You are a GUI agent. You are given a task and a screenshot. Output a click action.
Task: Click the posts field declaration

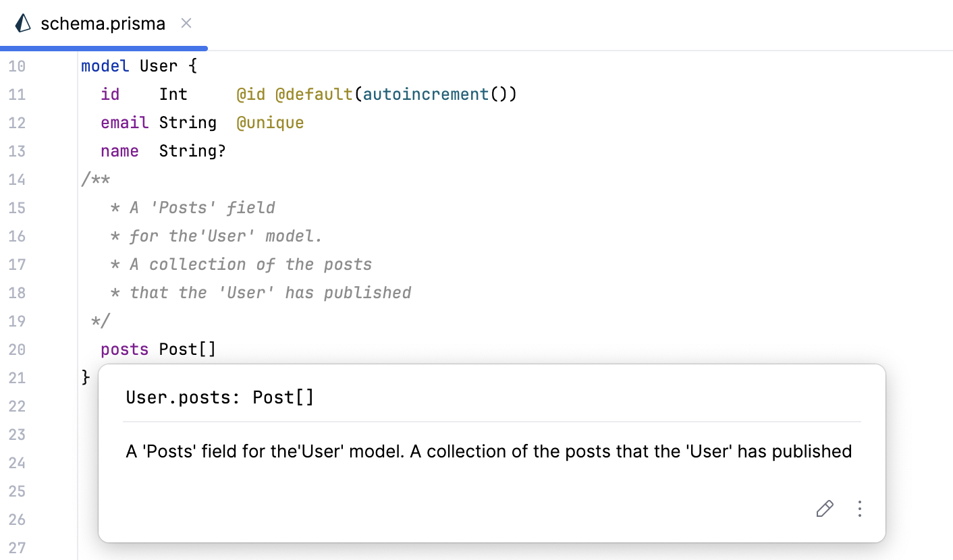tap(124, 349)
